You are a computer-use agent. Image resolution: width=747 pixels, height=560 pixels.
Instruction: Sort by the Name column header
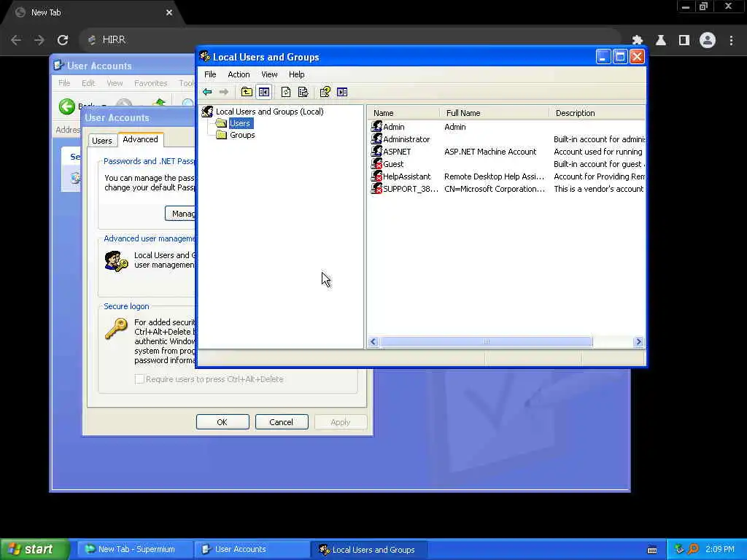[x=403, y=113]
